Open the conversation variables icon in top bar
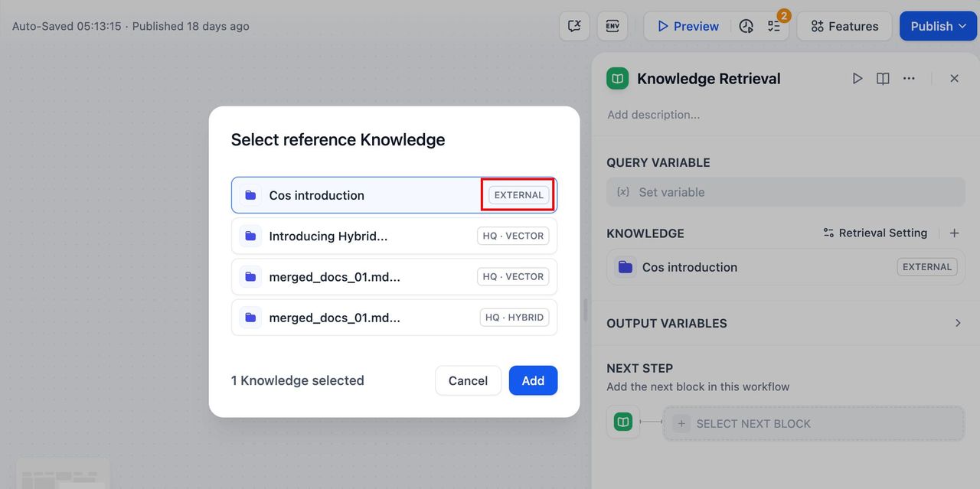 click(x=574, y=26)
